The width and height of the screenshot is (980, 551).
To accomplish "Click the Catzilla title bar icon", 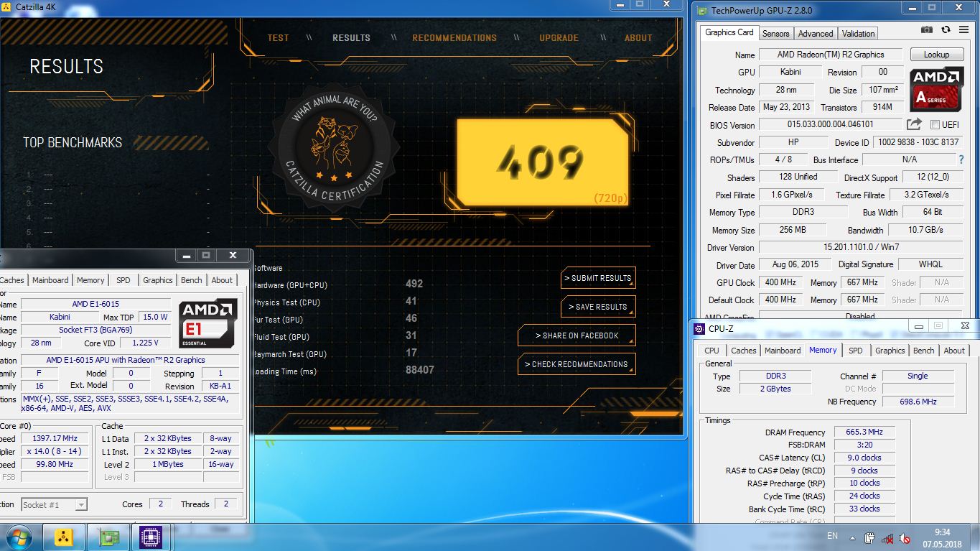I will (6, 6).
